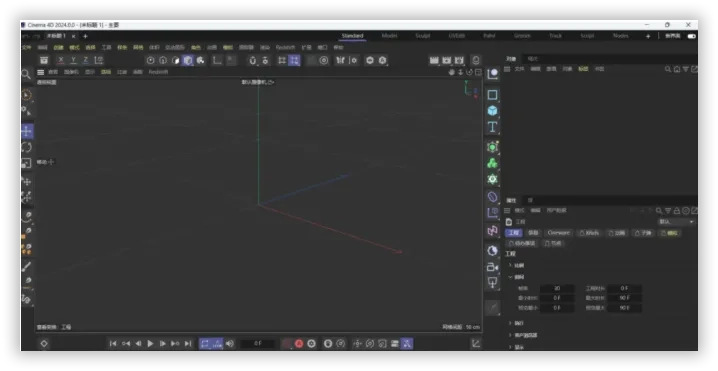Open the asset browser icon in top toolbar
The image size is (718, 371).
click(44, 60)
